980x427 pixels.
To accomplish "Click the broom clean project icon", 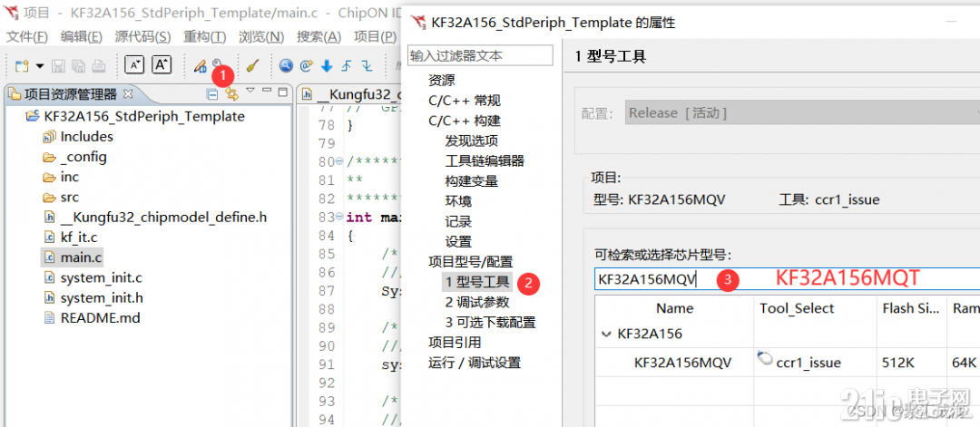I will (x=252, y=65).
